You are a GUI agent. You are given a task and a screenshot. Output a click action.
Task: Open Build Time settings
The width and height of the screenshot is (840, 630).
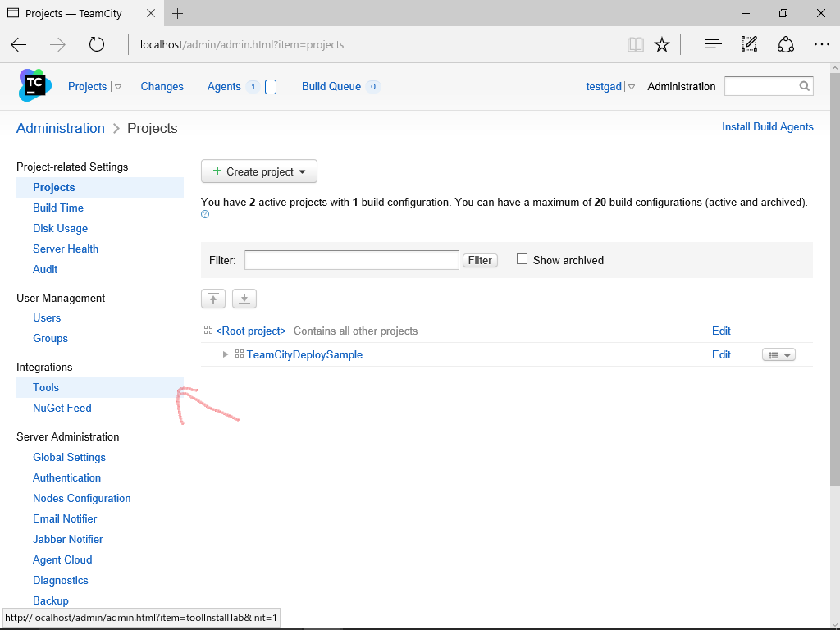click(x=58, y=208)
